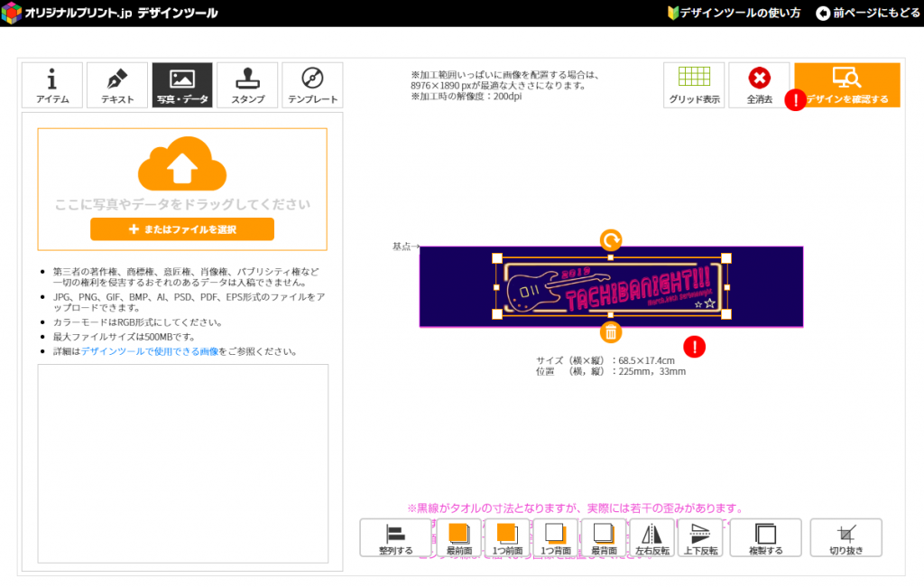This screenshot has width=924, height=587.
Task: Toggle グリッド表示 grid display
Action: pyautogui.click(x=694, y=85)
